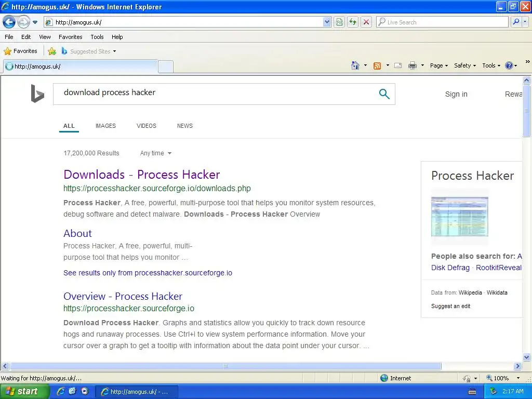This screenshot has width=532, height=399.
Task: Click the Process Hacker screenshot thumbnail
Action: coord(459,217)
